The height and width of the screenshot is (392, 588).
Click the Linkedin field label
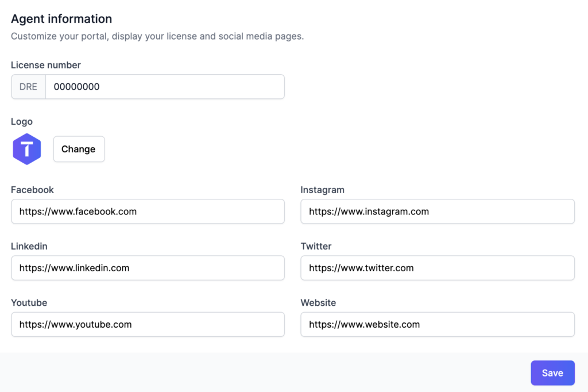pos(29,247)
